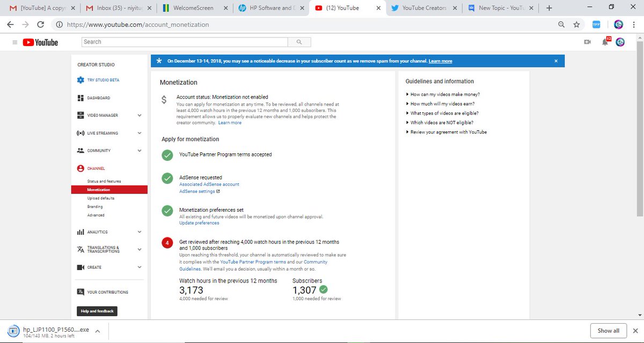The image size is (644, 343).
Task: Expand Video Manager submenu chevron
Action: pyautogui.click(x=140, y=115)
